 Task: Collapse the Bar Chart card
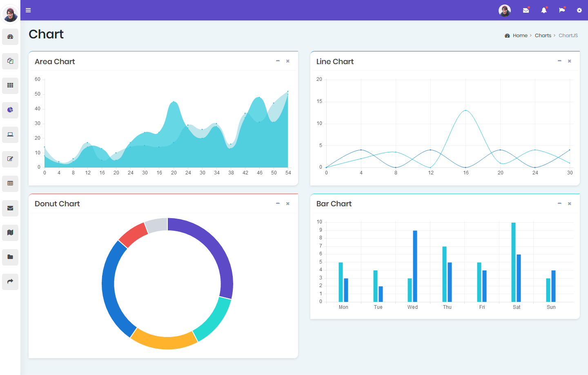tap(559, 203)
